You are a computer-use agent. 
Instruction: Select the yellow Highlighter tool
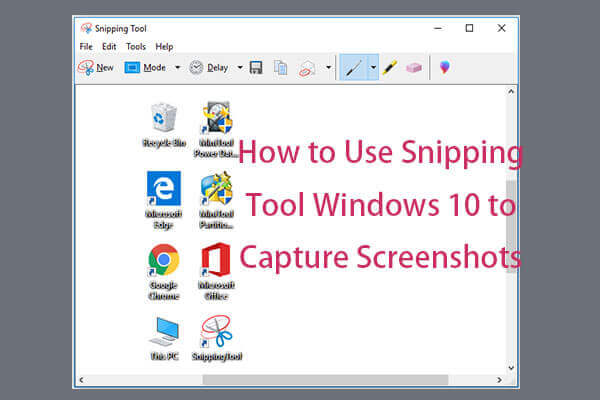pyautogui.click(x=390, y=68)
